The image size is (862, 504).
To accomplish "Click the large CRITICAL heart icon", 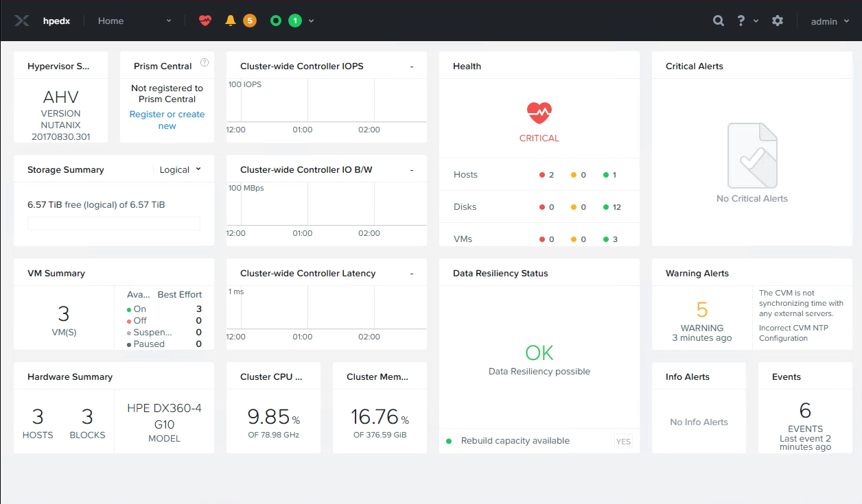I will tap(539, 112).
